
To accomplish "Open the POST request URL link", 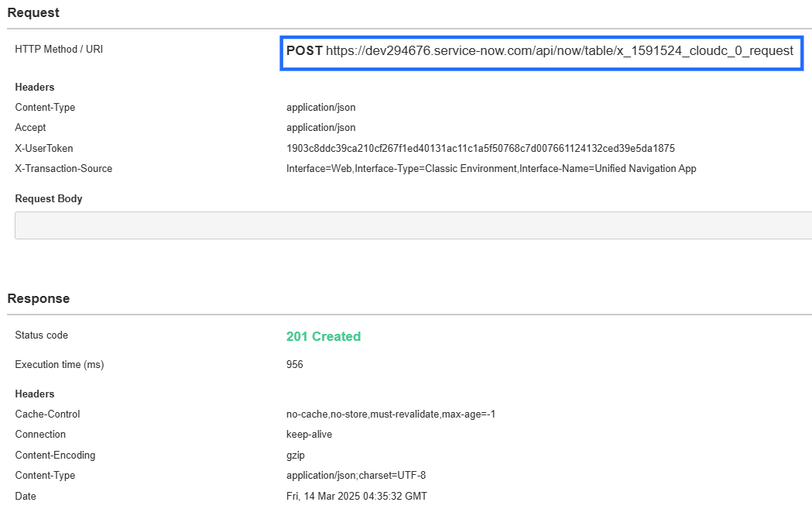I will (558, 51).
